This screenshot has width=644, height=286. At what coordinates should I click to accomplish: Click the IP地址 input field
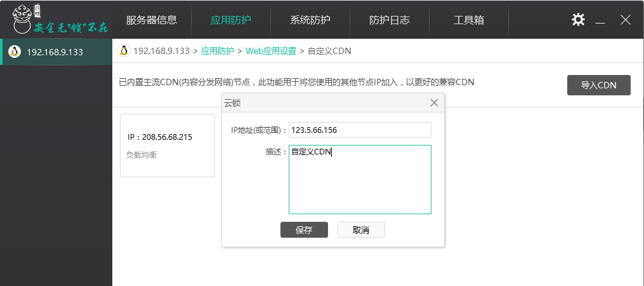pyautogui.click(x=360, y=130)
